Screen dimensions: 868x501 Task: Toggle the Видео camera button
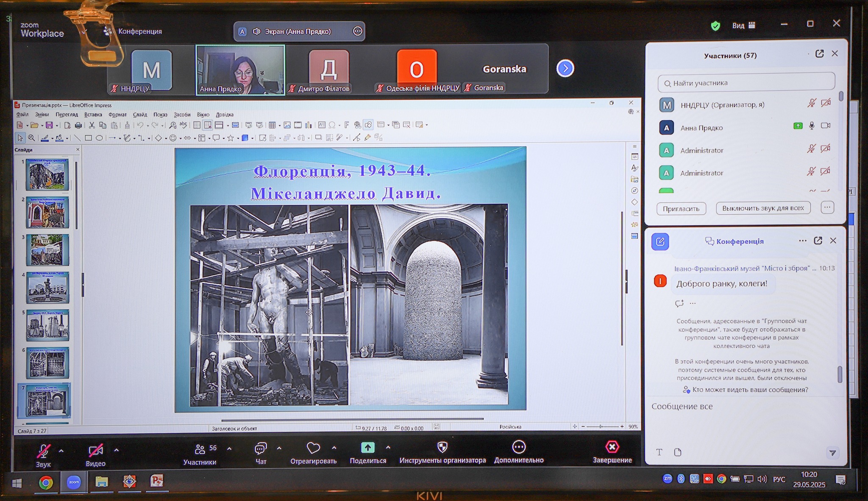click(95, 455)
